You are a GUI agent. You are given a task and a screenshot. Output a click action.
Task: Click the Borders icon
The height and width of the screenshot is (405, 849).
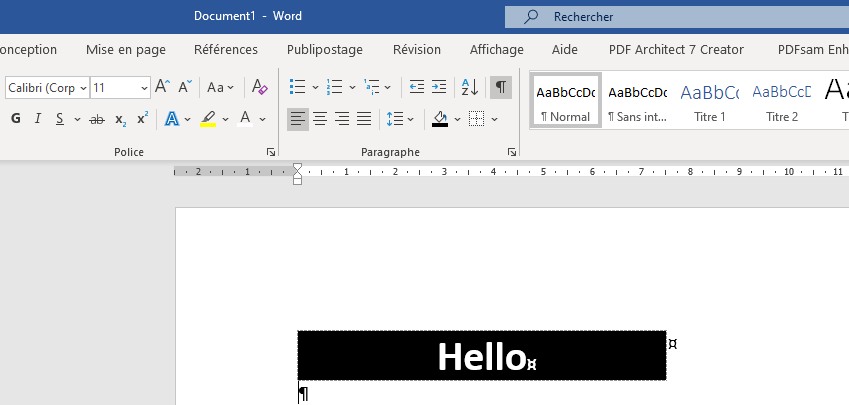pyautogui.click(x=476, y=119)
